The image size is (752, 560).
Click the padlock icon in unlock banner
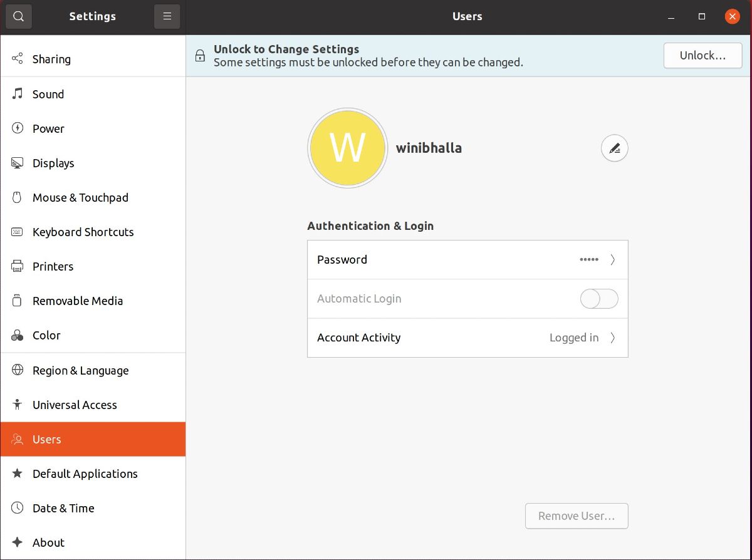tap(200, 56)
